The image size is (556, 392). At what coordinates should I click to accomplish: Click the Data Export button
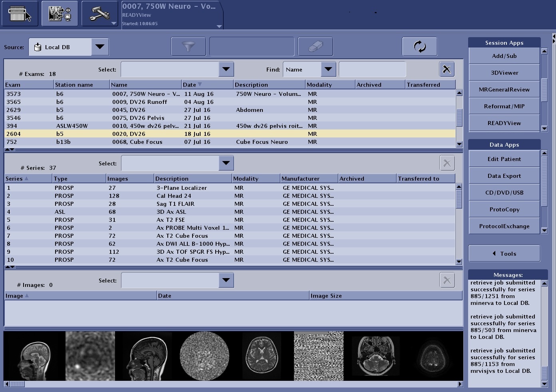pos(504,176)
